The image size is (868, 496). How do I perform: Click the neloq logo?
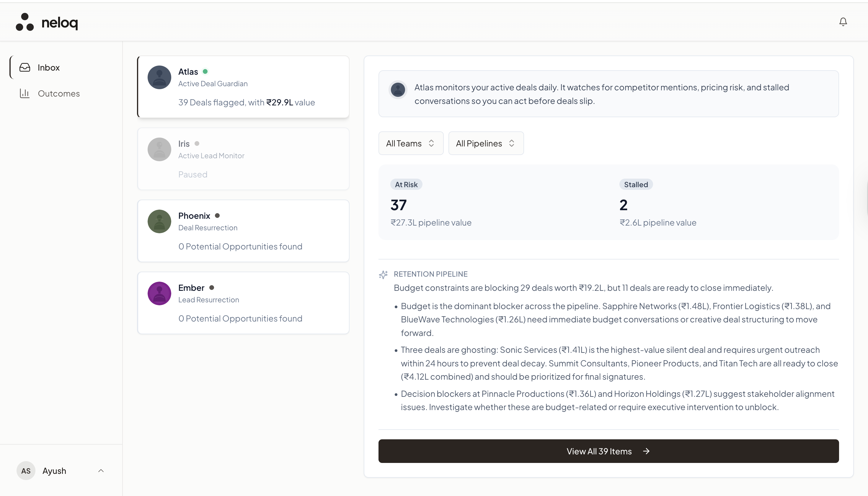47,22
